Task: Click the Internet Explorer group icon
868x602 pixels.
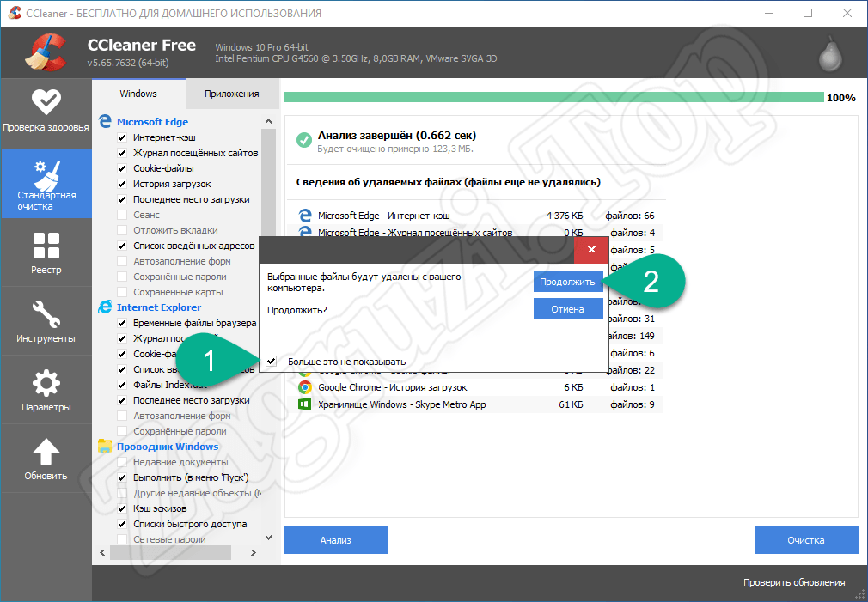Action: coord(105,307)
